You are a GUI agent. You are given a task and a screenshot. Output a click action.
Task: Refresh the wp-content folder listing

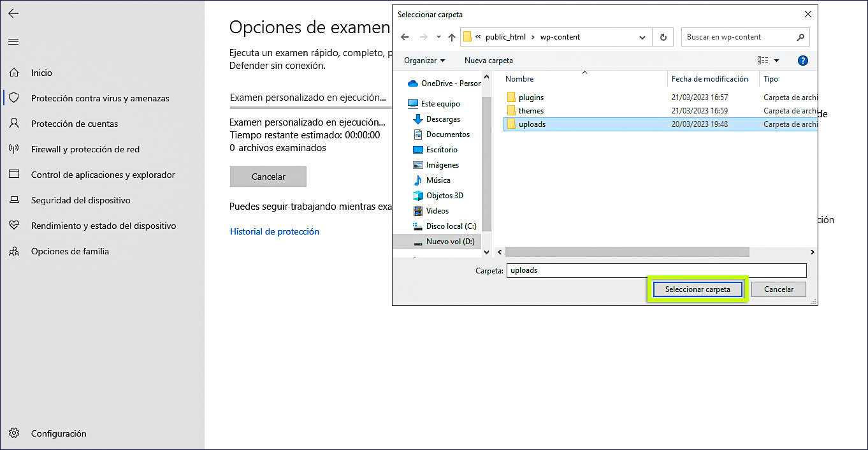click(663, 37)
